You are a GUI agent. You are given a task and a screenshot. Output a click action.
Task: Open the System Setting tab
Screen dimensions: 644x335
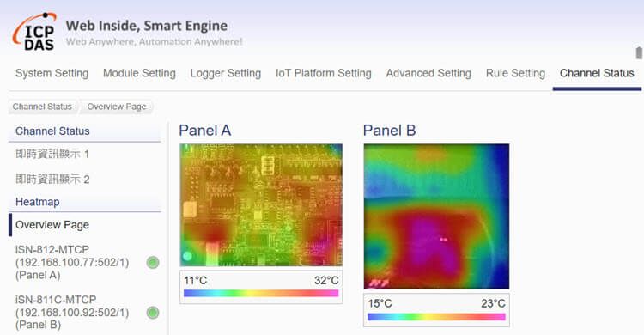52,73
